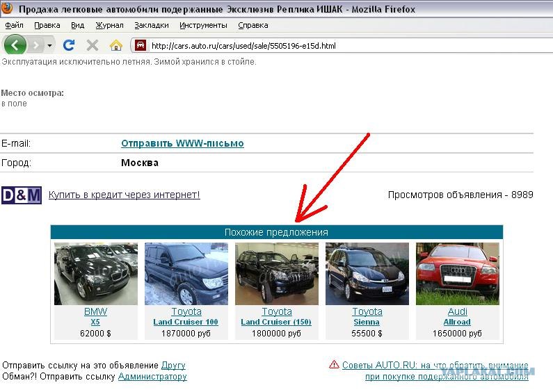Click the price text 1870000 руб

click(186, 334)
